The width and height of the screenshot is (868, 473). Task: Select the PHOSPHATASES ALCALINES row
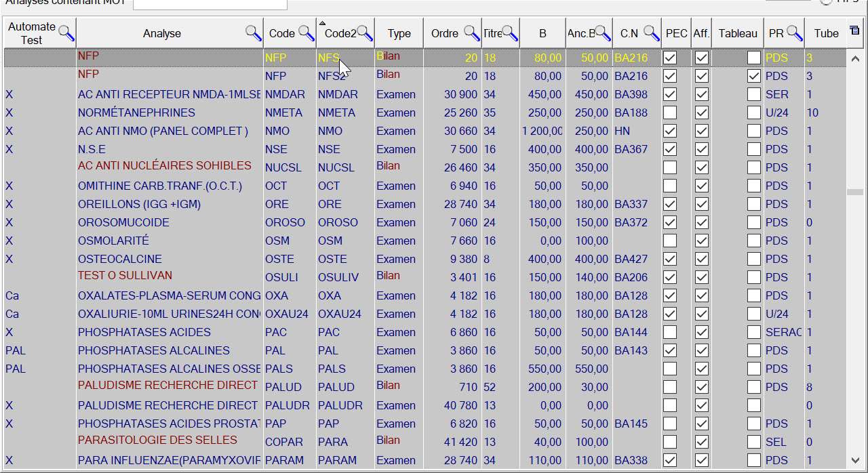(154, 350)
